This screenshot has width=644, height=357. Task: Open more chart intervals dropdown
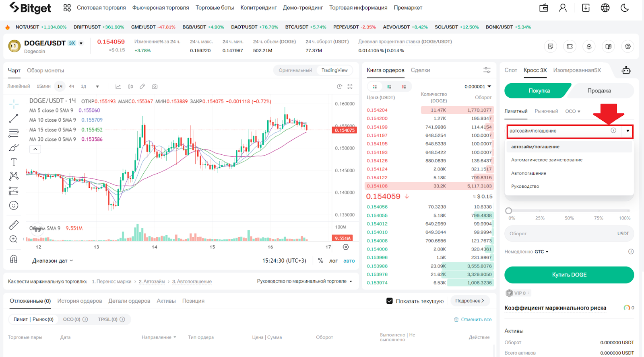tap(97, 86)
